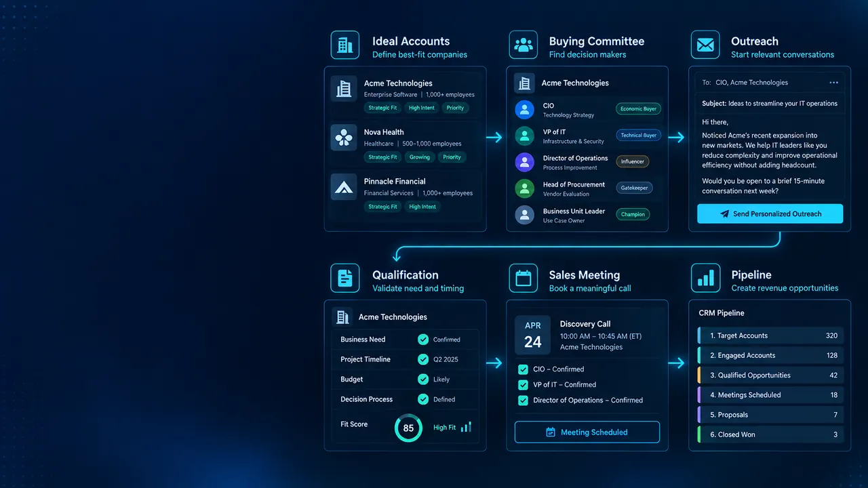Viewport: 868px width, 488px height.
Task: Toggle the CIO – Confirmed checkbox
Action: click(x=523, y=369)
